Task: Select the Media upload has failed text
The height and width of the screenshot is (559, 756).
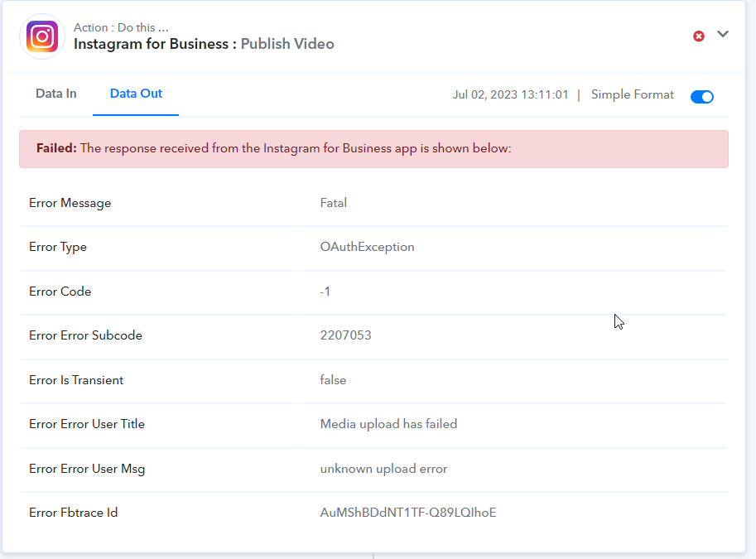Action: pyautogui.click(x=388, y=424)
